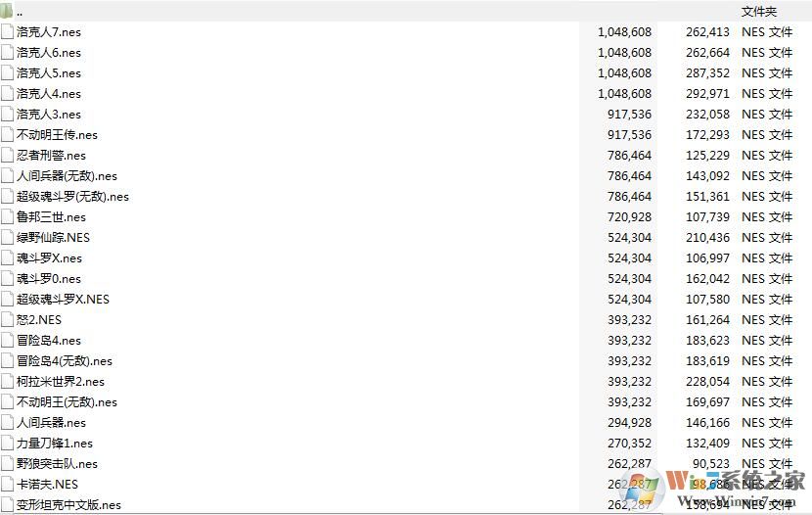Select the file name 超级魂斗罗(无敌).nes

tap(72, 197)
